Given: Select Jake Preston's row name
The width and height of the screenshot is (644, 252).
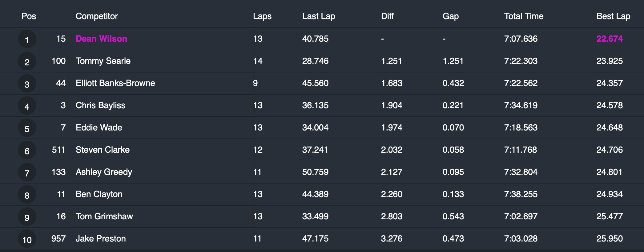Looking at the screenshot, I should 101,238.
